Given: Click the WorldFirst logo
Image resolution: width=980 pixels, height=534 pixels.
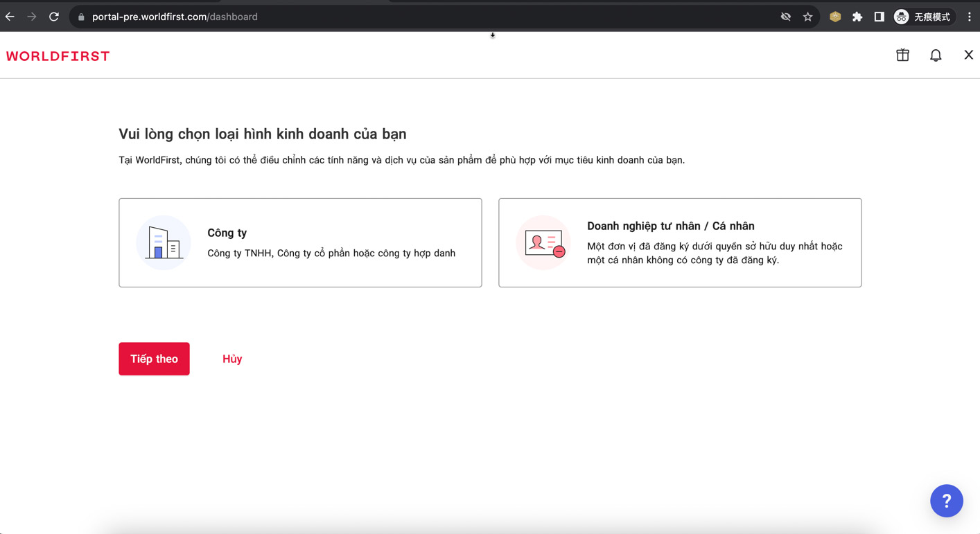Looking at the screenshot, I should pos(58,56).
